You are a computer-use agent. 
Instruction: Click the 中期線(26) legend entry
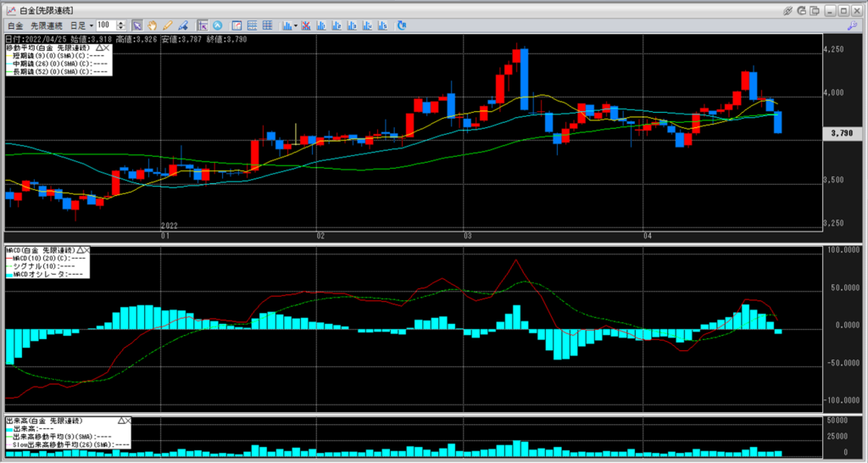[x=57, y=64]
